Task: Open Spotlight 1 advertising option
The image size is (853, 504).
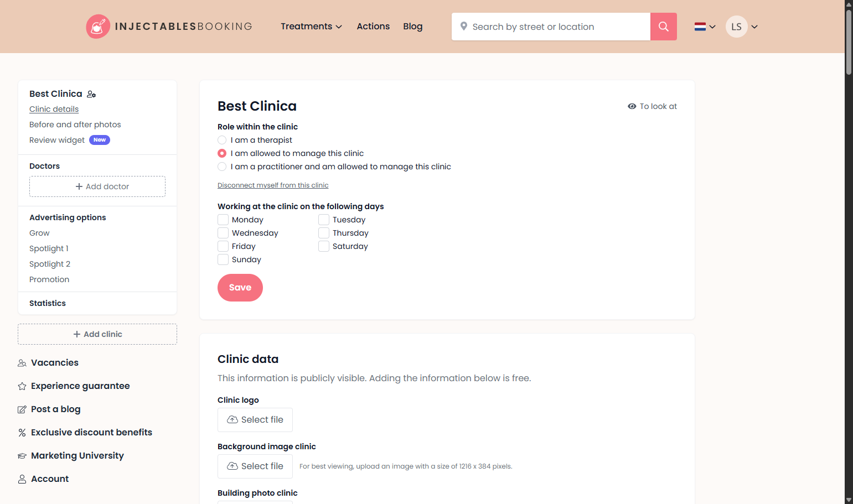Action: click(x=49, y=248)
